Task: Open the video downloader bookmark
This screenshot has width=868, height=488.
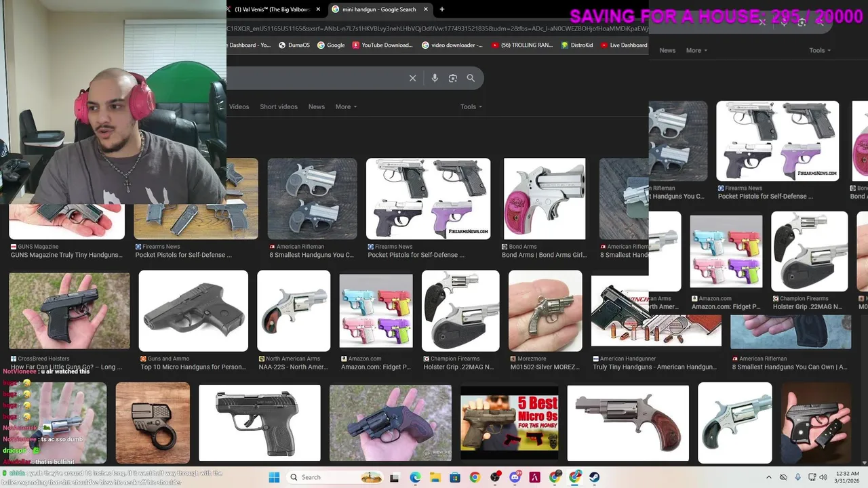Action: coord(452,45)
